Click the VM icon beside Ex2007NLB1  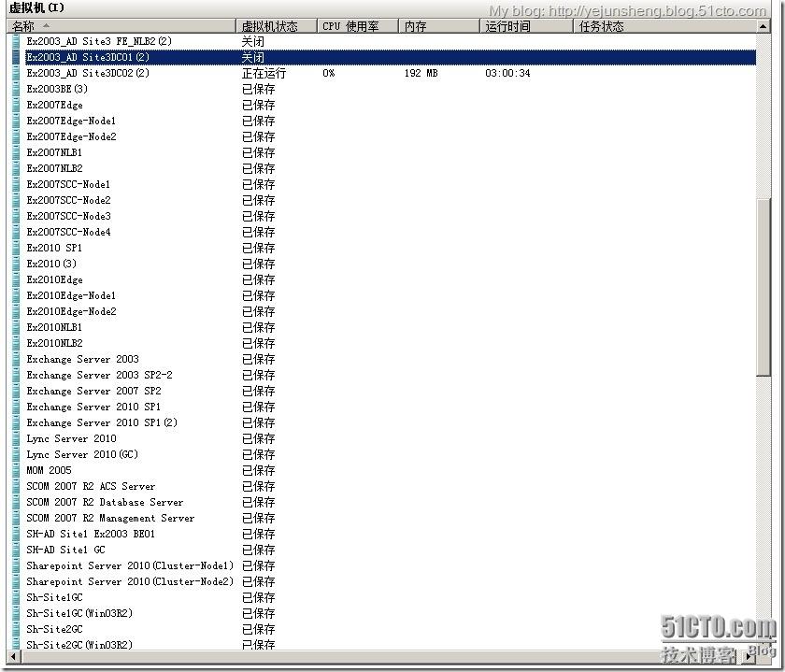point(16,152)
